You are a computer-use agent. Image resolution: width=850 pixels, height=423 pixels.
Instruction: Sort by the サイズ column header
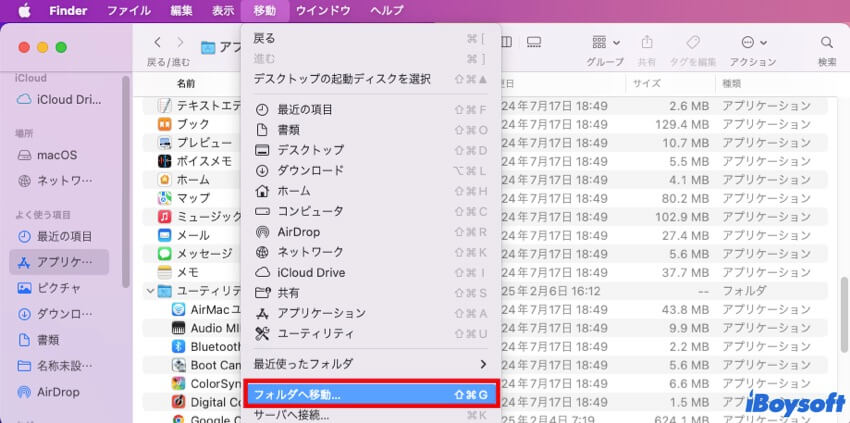(646, 83)
